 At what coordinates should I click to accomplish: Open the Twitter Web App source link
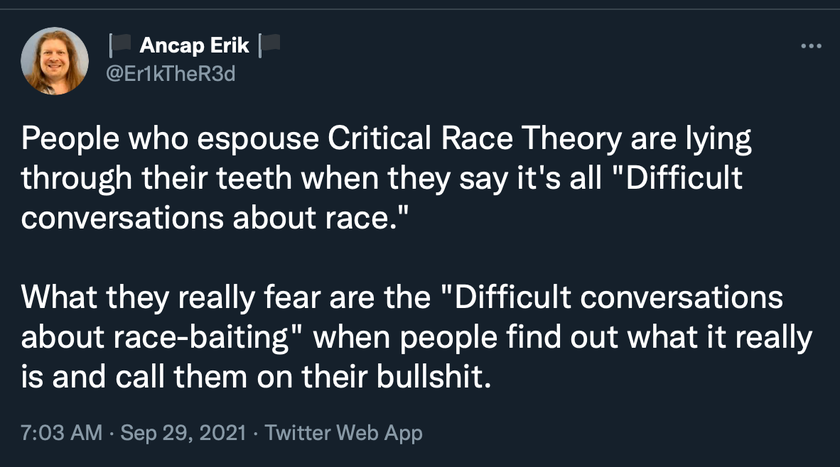point(343,432)
